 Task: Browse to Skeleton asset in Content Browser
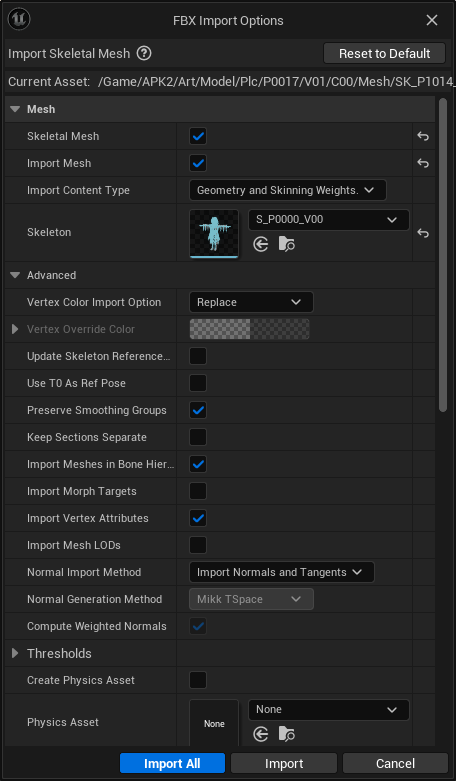pos(287,244)
